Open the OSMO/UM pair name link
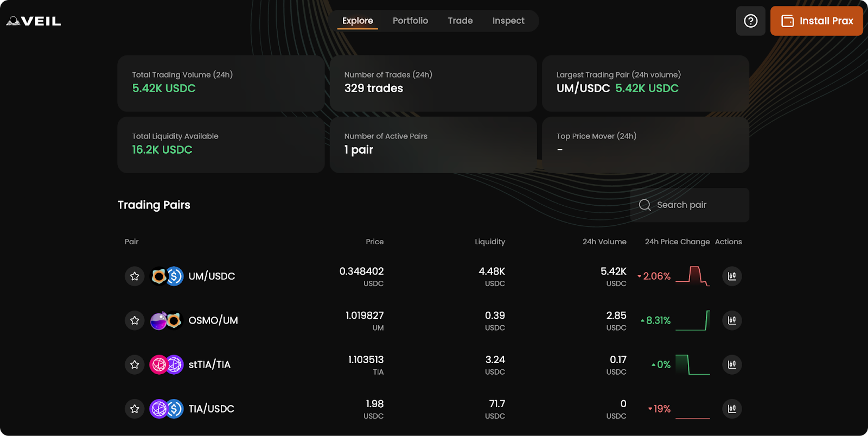The image size is (868, 436). click(x=213, y=320)
